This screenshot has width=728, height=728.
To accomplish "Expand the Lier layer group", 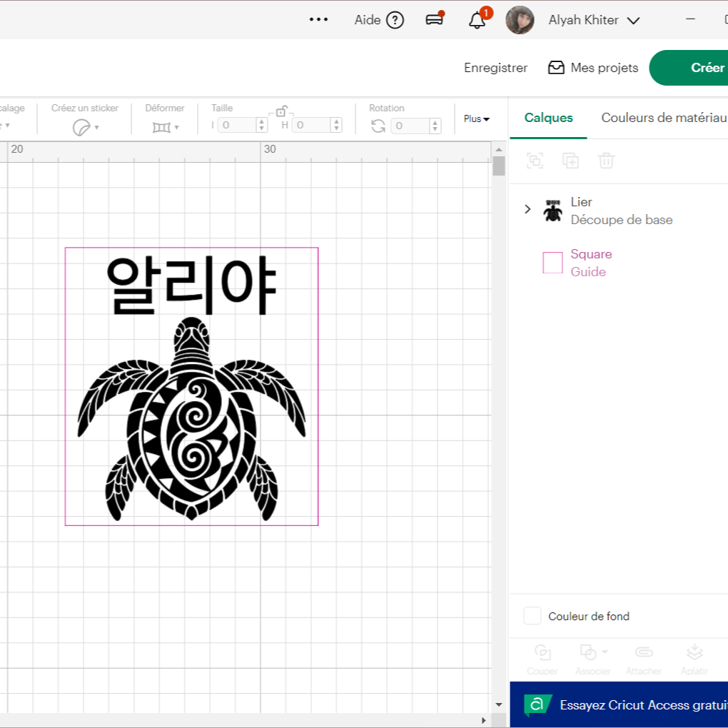I will coord(527,209).
